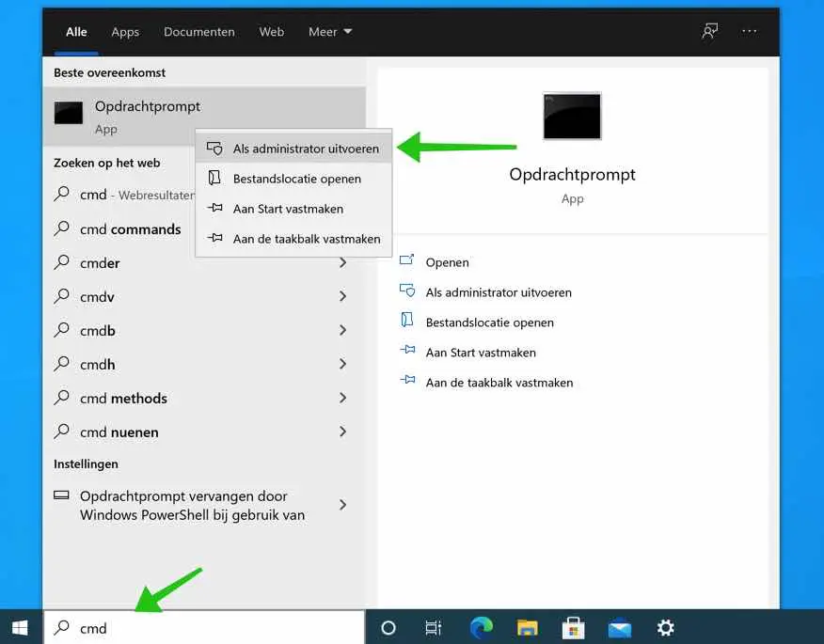Expand the PowerShell settings result arrow

(342, 505)
